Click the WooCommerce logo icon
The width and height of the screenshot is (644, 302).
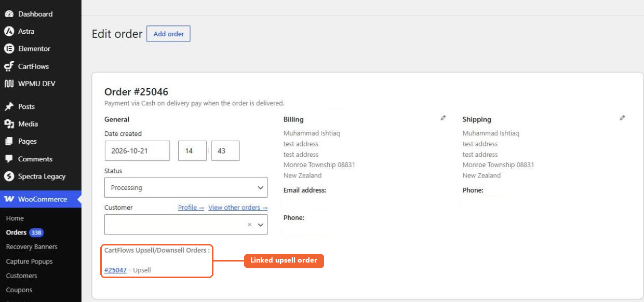[9, 199]
